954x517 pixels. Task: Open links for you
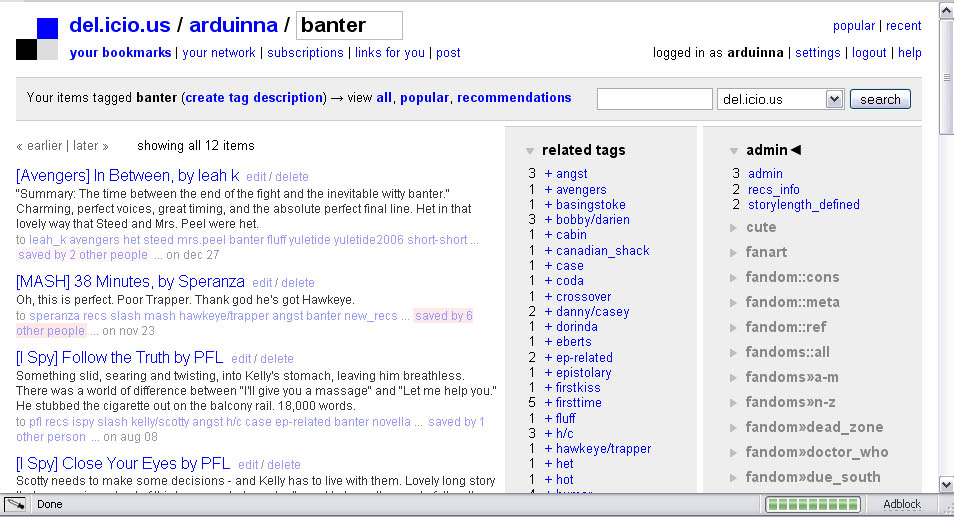[390, 53]
